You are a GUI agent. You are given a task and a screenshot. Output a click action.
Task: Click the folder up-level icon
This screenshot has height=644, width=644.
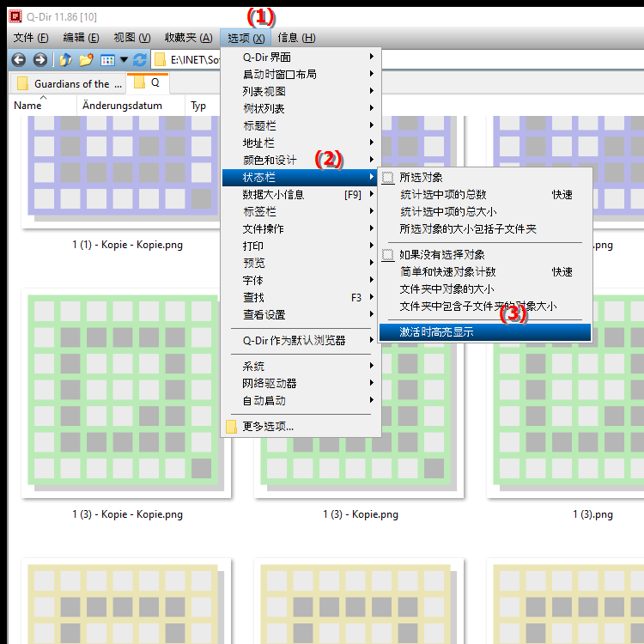coord(66,60)
